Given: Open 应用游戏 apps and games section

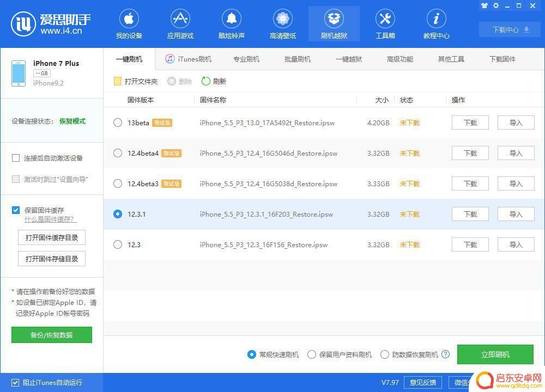Looking at the screenshot, I should pos(180,24).
